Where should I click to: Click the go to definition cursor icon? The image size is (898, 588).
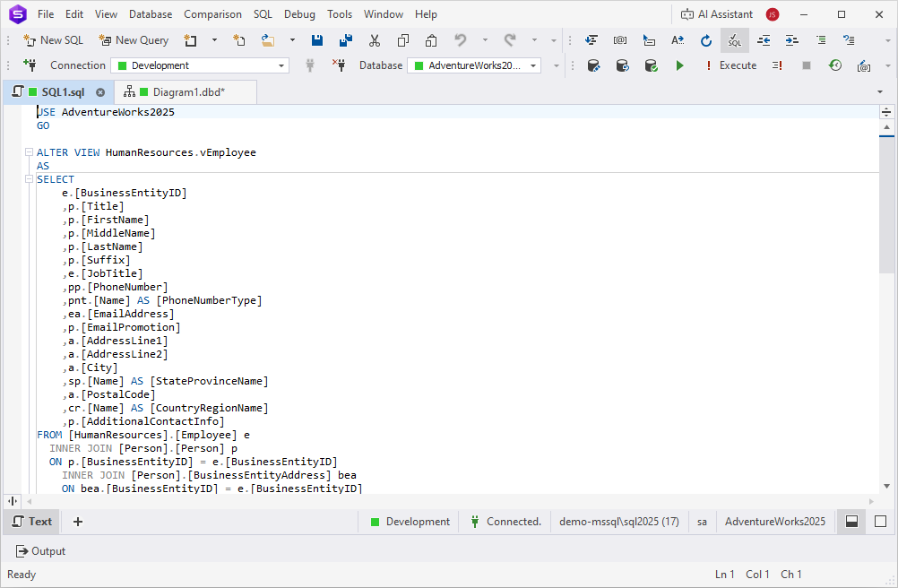[648, 40]
